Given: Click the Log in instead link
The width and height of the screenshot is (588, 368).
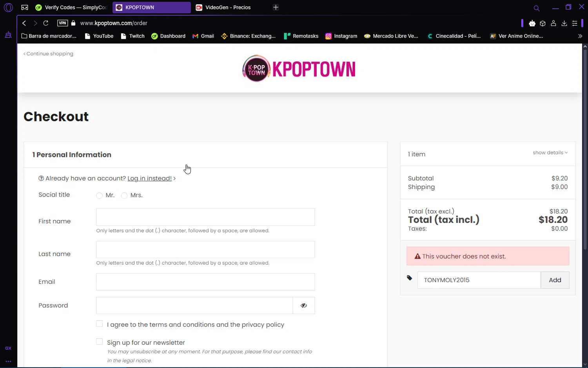Looking at the screenshot, I should point(149,179).
